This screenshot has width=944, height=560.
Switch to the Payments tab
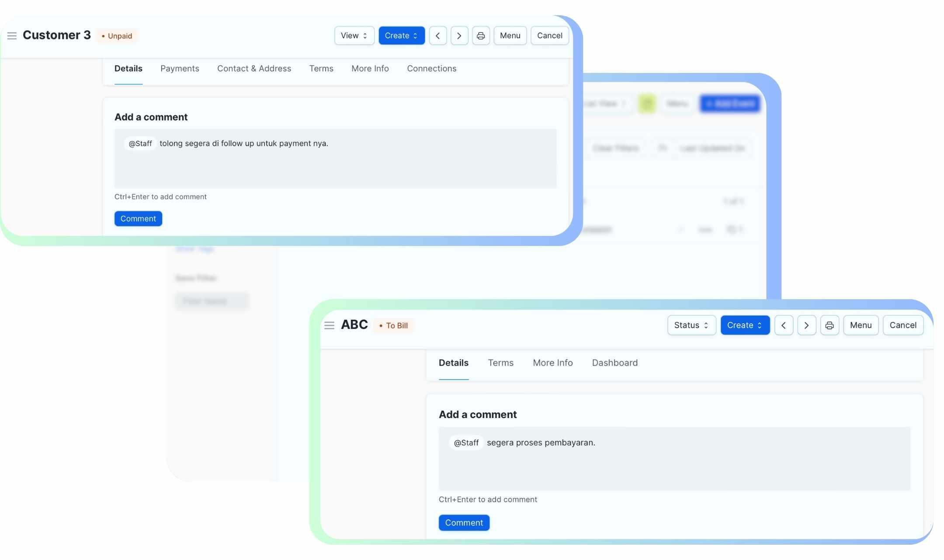point(180,69)
